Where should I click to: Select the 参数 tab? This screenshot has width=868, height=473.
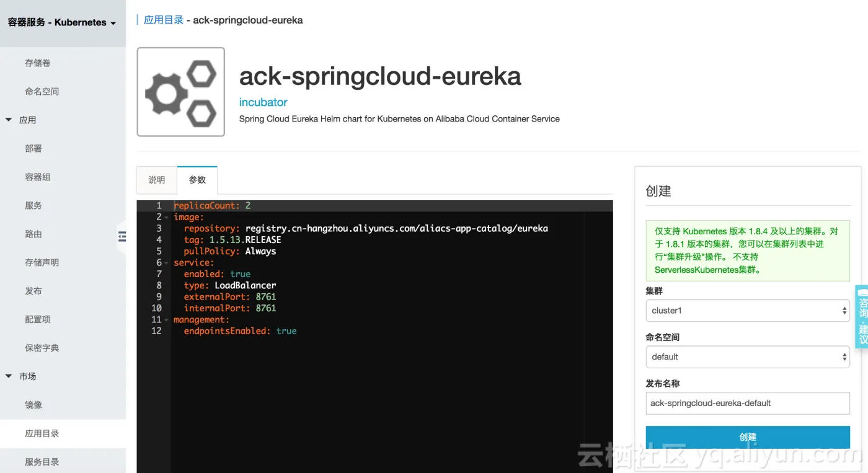point(197,180)
